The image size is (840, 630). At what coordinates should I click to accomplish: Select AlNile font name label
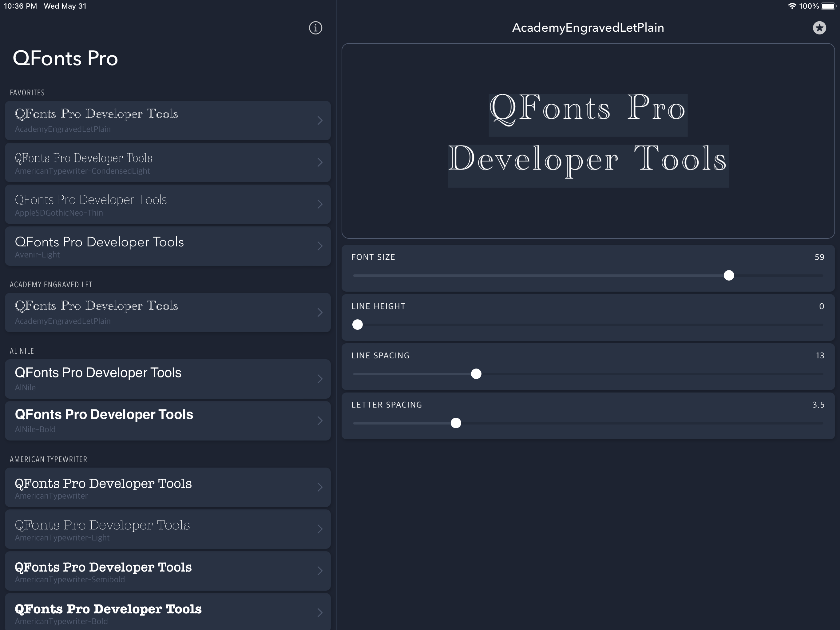[25, 388]
